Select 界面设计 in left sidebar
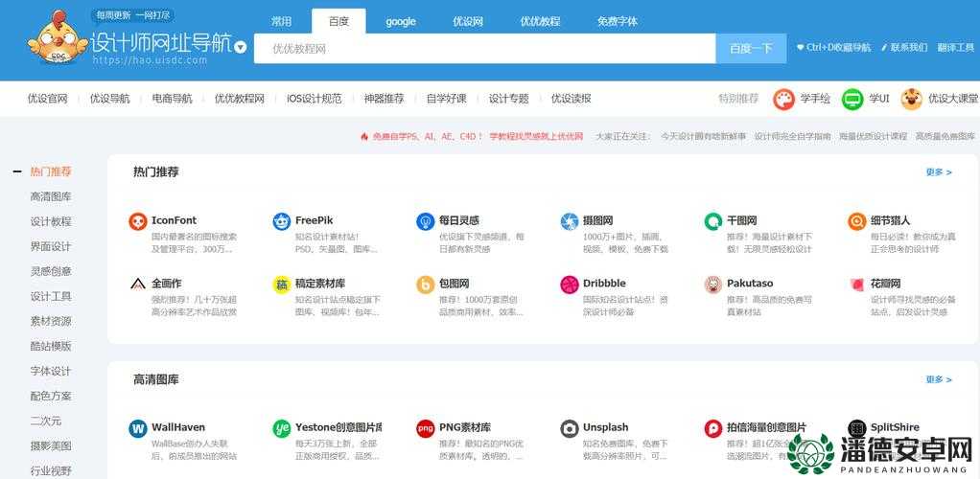The image size is (980, 479). (x=51, y=246)
